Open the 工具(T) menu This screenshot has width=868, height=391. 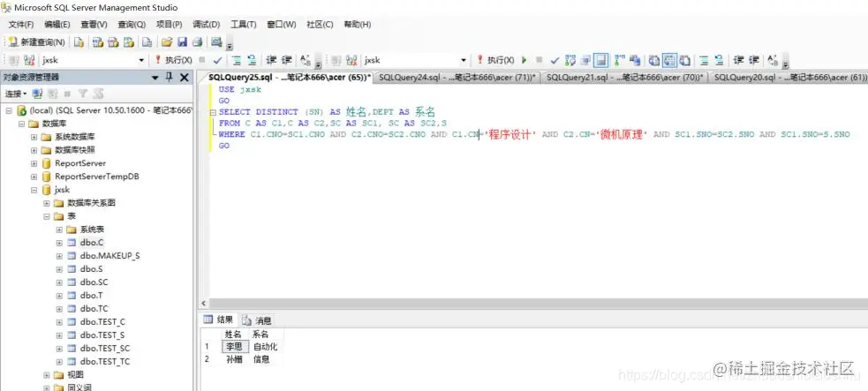(x=243, y=25)
